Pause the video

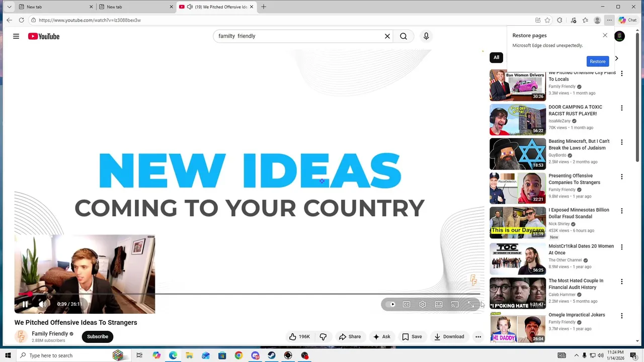pos(25,304)
